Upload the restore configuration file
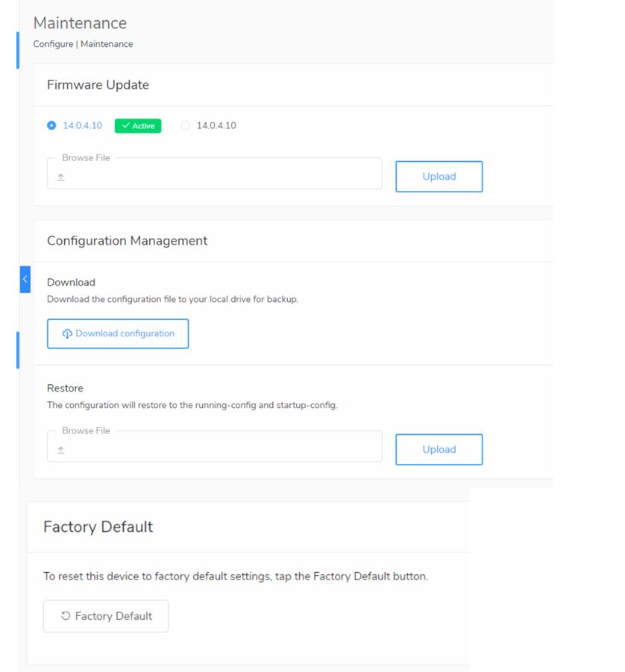This screenshot has height=672, width=625. 439,450
